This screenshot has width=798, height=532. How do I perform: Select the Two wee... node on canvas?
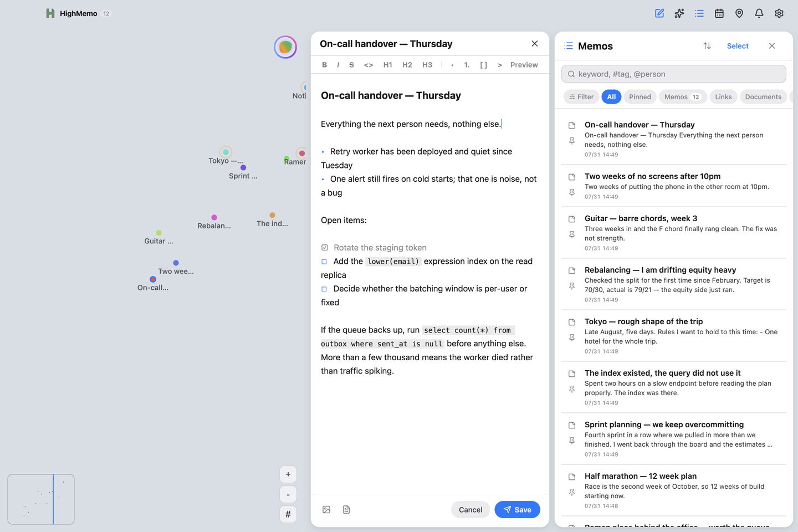(176, 263)
